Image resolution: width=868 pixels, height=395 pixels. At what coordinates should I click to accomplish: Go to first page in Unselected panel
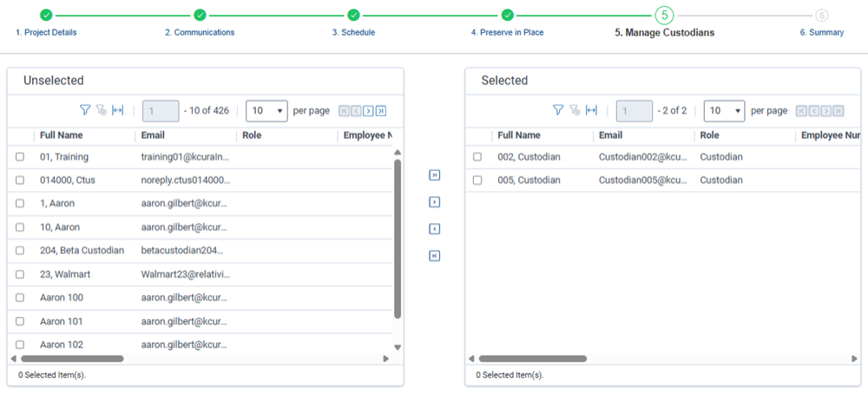[344, 111]
